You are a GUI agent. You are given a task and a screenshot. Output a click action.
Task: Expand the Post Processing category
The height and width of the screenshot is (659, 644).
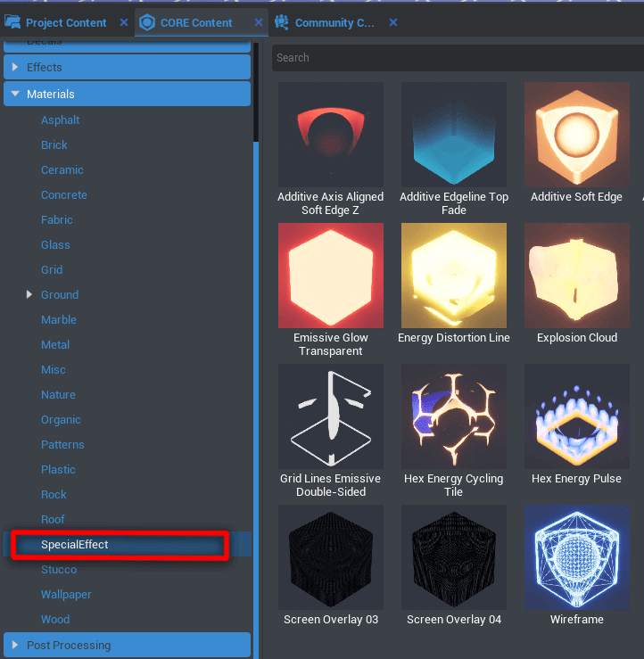pyautogui.click(x=15, y=645)
